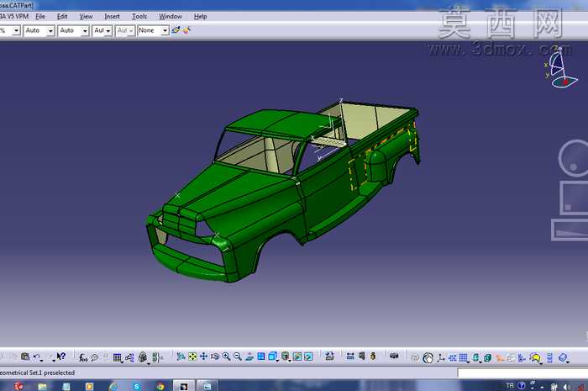Click the Fly Mode airplane icon

(181, 357)
